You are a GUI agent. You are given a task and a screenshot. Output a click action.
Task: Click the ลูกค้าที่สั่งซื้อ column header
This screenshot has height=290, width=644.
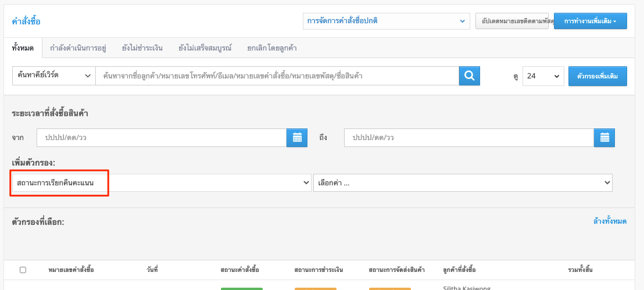(x=460, y=270)
